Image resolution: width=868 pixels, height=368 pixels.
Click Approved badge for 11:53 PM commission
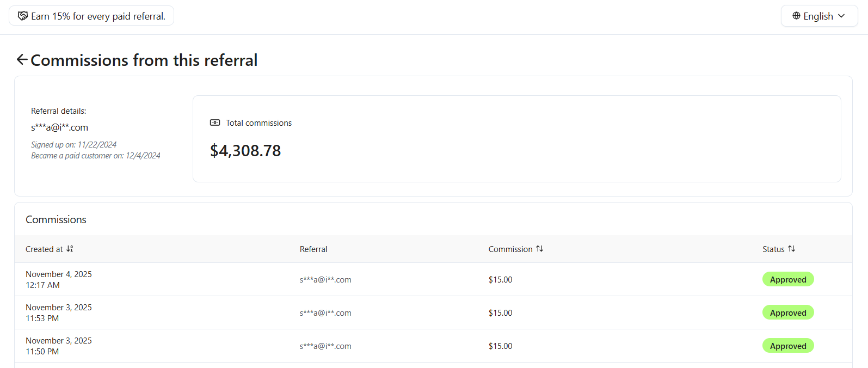tap(787, 312)
